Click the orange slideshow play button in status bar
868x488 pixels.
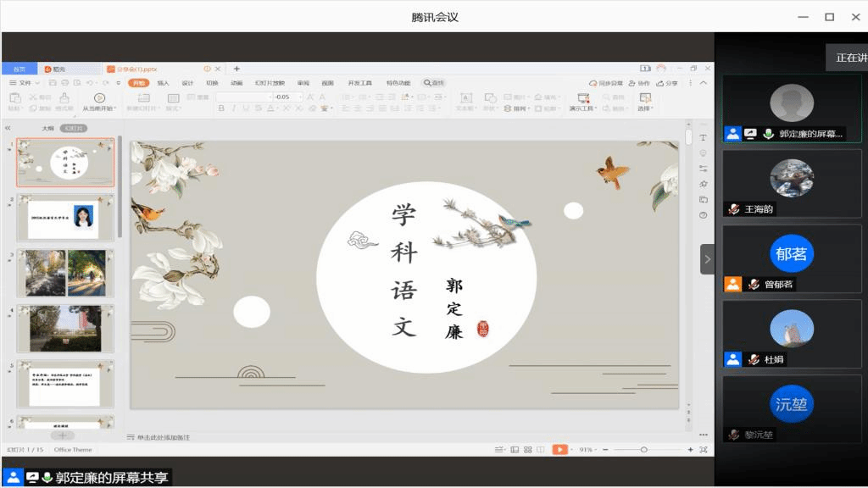[x=559, y=450]
